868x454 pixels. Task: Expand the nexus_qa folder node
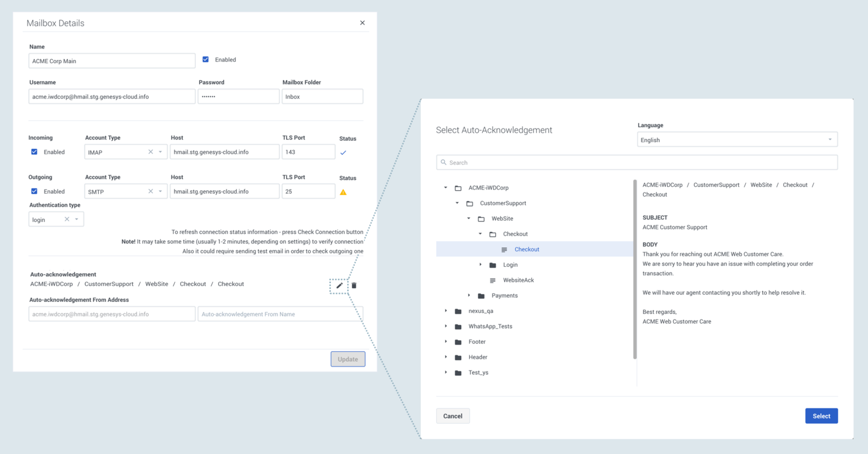(446, 311)
